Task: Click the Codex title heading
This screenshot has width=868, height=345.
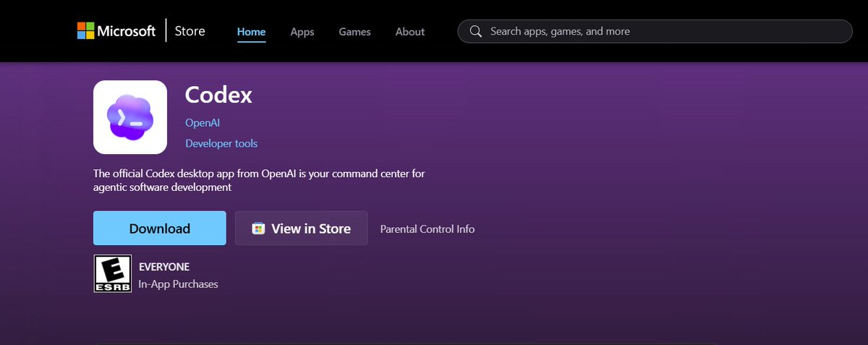Action: click(x=218, y=94)
